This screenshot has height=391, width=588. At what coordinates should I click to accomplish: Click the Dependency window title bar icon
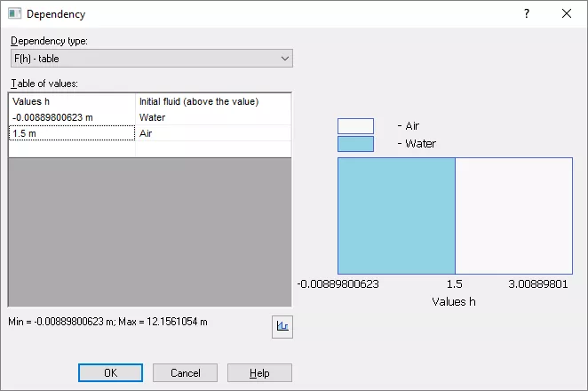click(x=14, y=13)
